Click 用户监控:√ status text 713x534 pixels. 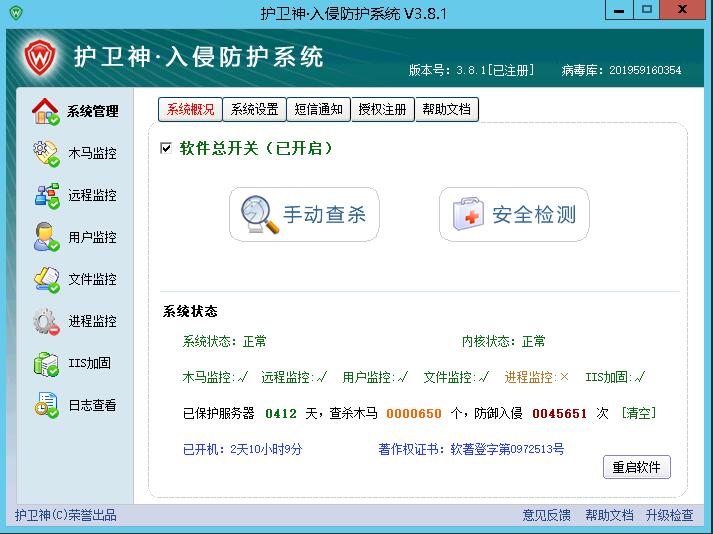375,377
